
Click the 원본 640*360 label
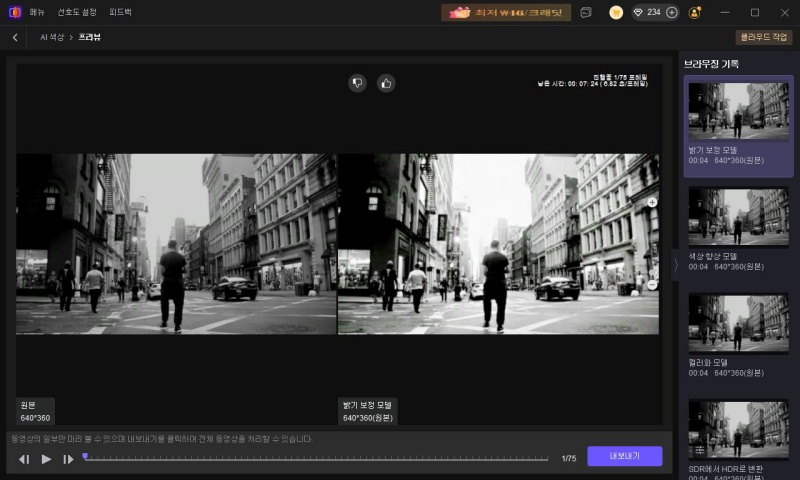35,411
